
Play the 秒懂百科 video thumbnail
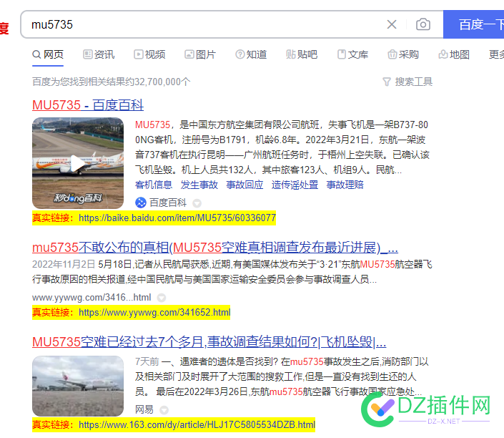[x=78, y=163]
